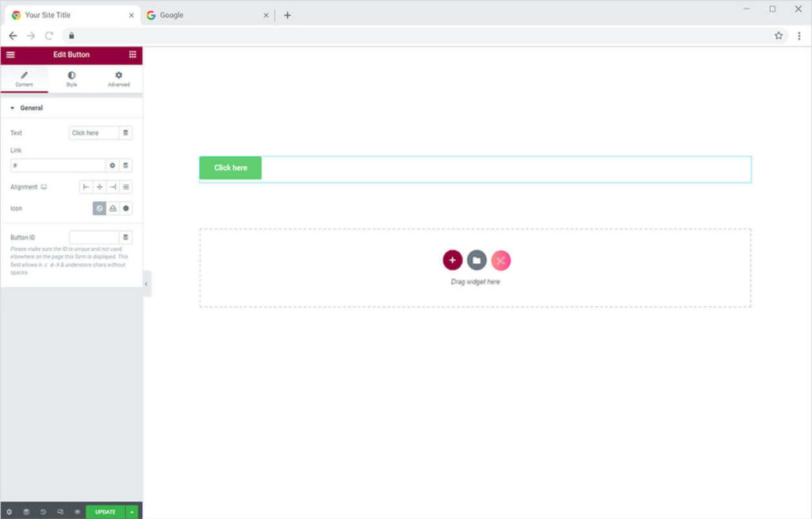Collapse the General section
Screen dimensions: 812x519
[x=13, y=108]
